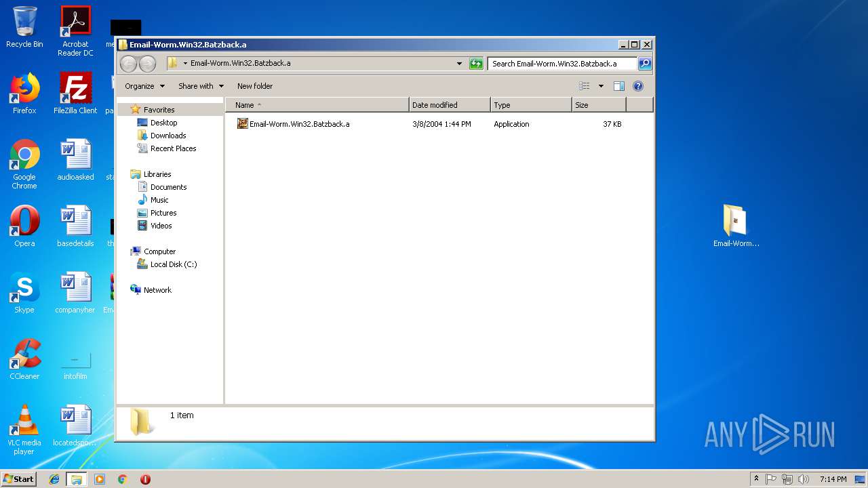Click the volume speaker tray icon
This screenshot has width=868, height=488.
pos(803,479)
